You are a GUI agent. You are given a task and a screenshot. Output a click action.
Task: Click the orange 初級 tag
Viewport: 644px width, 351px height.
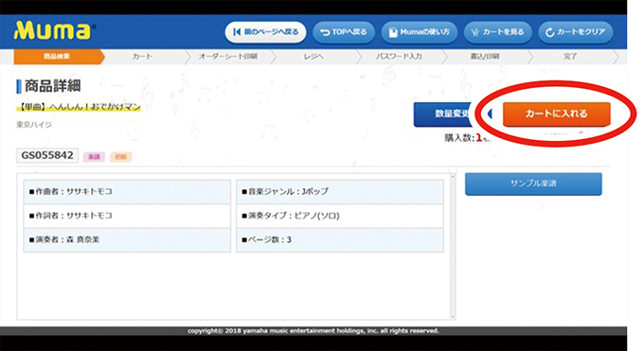pyautogui.click(x=121, y=157)
